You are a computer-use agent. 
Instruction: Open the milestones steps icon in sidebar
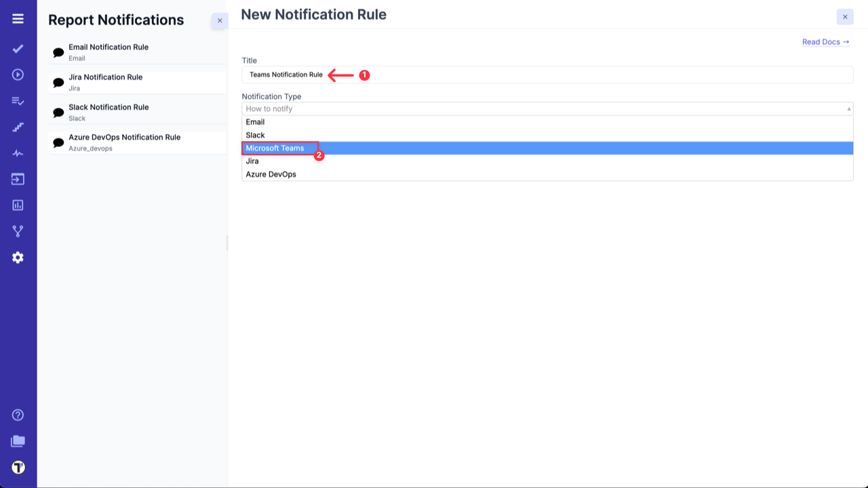pyautogui.click(x=18, y=127)
